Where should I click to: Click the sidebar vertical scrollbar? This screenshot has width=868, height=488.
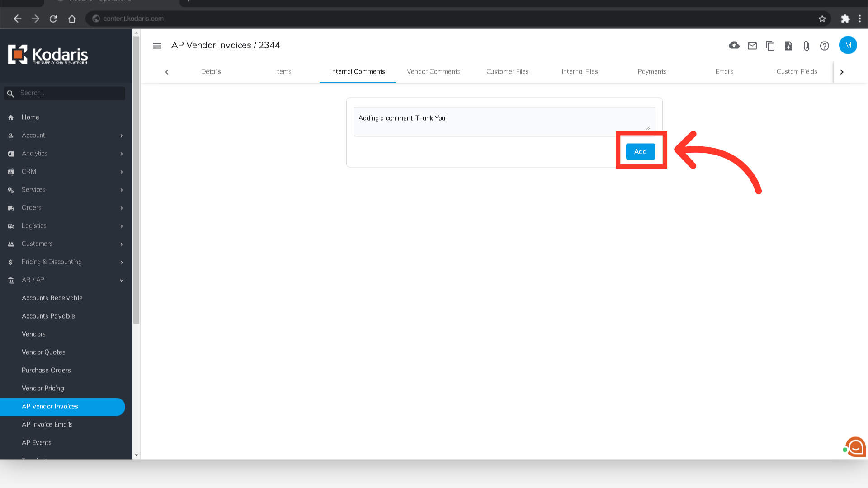[136, 181]
